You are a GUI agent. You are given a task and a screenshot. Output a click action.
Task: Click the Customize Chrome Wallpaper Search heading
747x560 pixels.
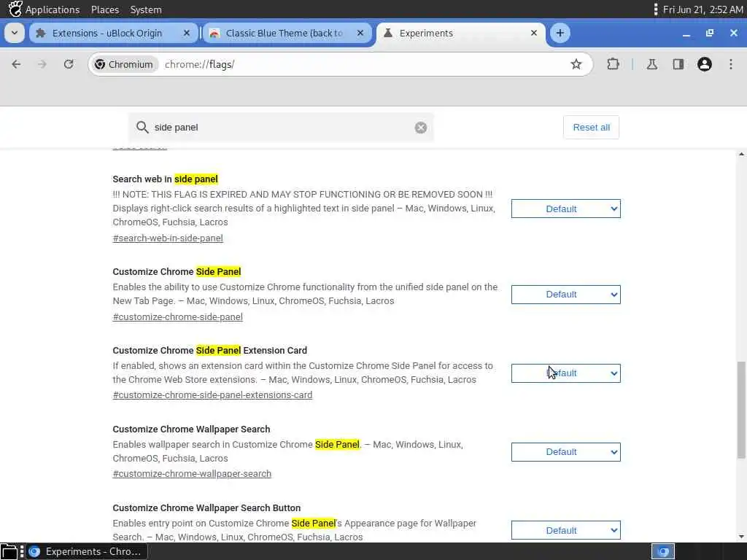[x=192, y=429]
